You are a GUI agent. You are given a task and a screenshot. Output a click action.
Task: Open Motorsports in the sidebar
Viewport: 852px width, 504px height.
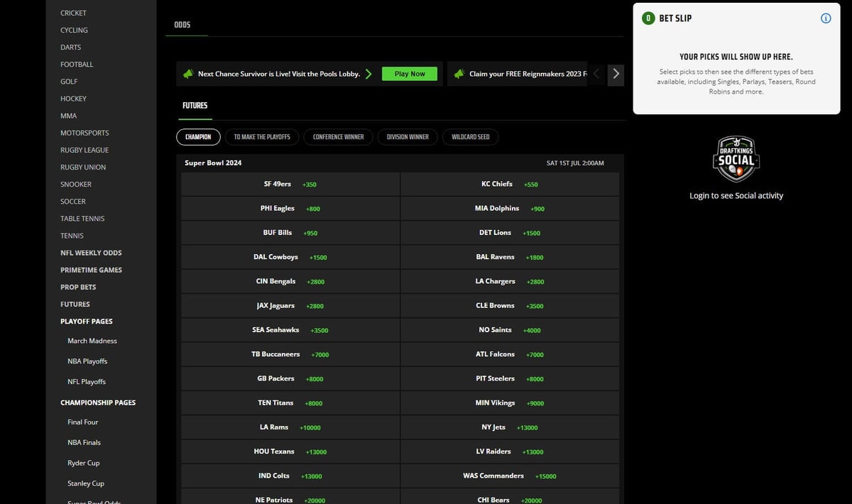[x=84, y=133]
